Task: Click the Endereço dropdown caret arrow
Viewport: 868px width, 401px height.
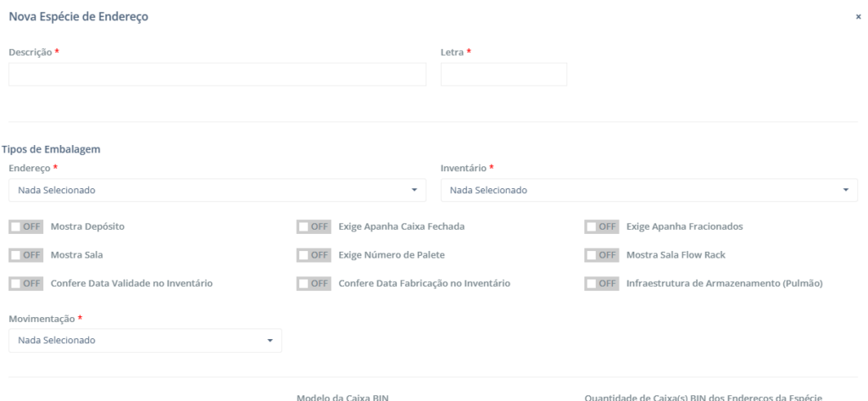Action: tap(415, 190)
